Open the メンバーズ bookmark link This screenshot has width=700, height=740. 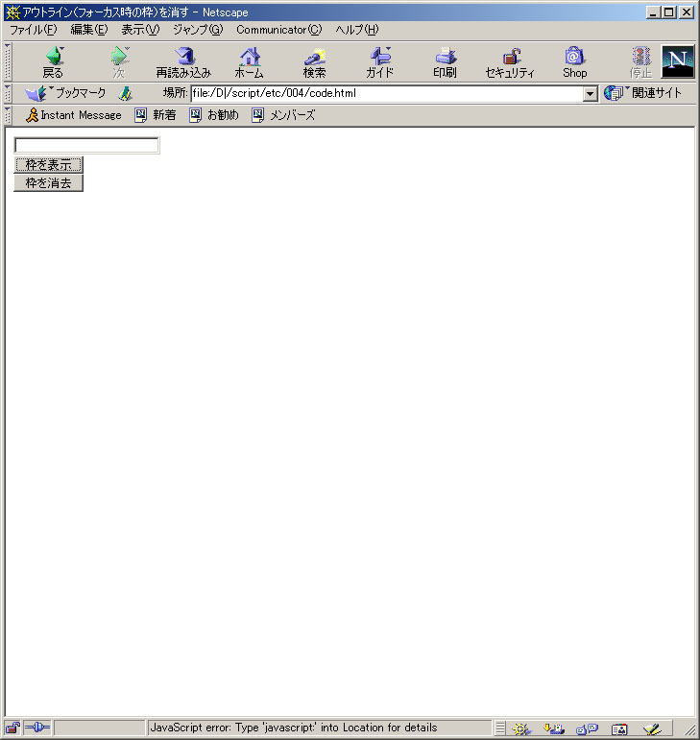[283, 115]
